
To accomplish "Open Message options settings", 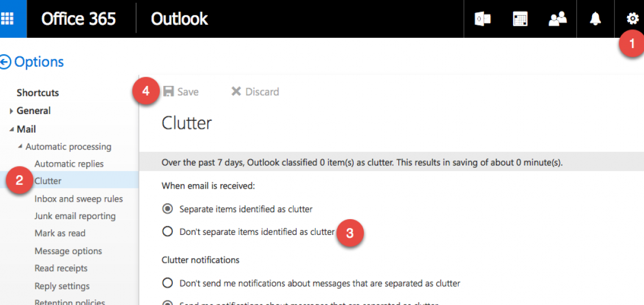I will [68, 251].
